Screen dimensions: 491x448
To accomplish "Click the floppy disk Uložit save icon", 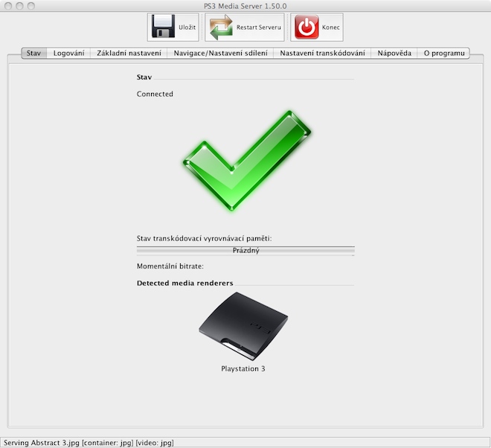I will 163,27.
